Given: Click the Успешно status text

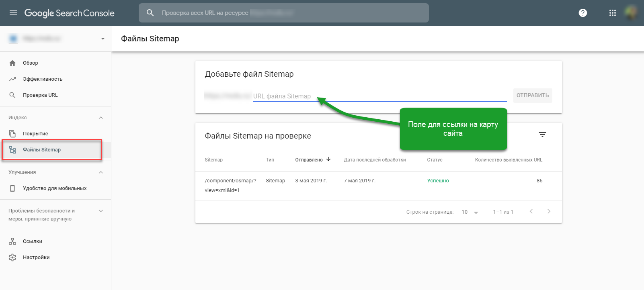Looking at the screenshot, I should pos(438,181).
